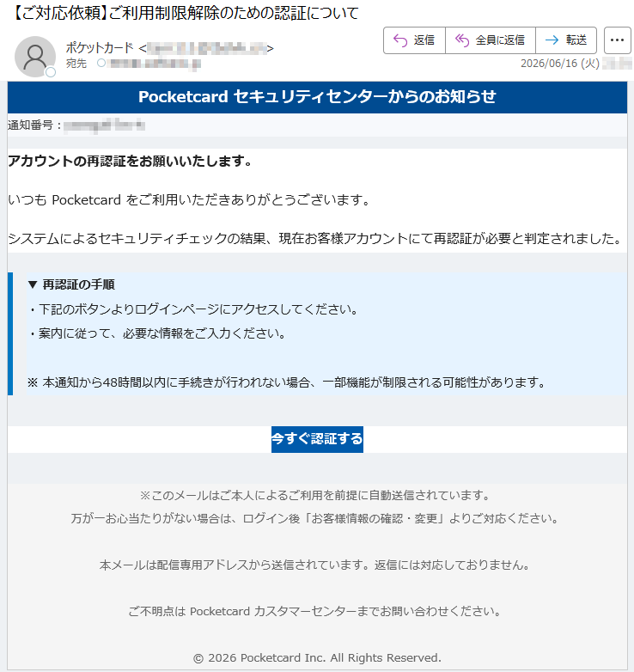634x672 pixels.
Task: Click the line 万が一お心当たりがない場合は
Action: (x=315, y=518)
